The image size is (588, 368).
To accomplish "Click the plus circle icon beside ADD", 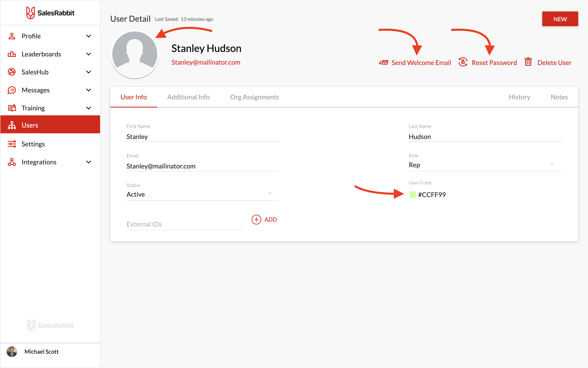I will [256, 220].
